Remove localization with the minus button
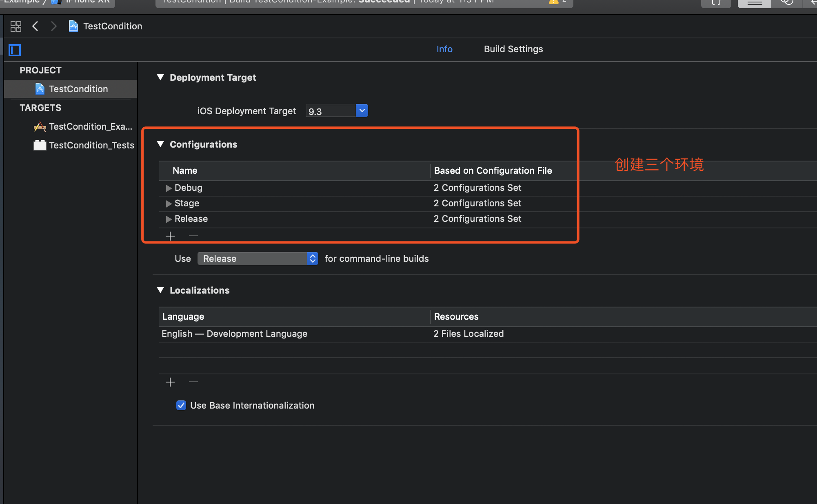This screenshot has width=817, height=504. coord(193,382)
